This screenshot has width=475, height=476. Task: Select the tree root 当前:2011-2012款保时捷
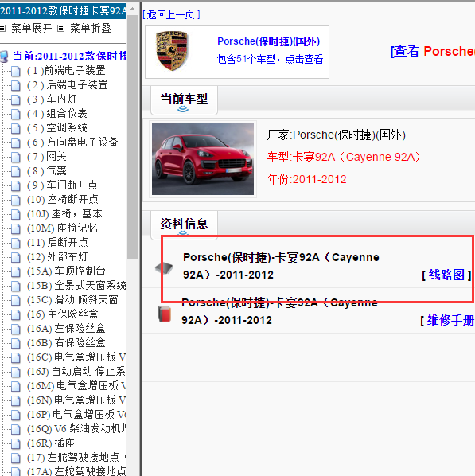pos(69,57)
